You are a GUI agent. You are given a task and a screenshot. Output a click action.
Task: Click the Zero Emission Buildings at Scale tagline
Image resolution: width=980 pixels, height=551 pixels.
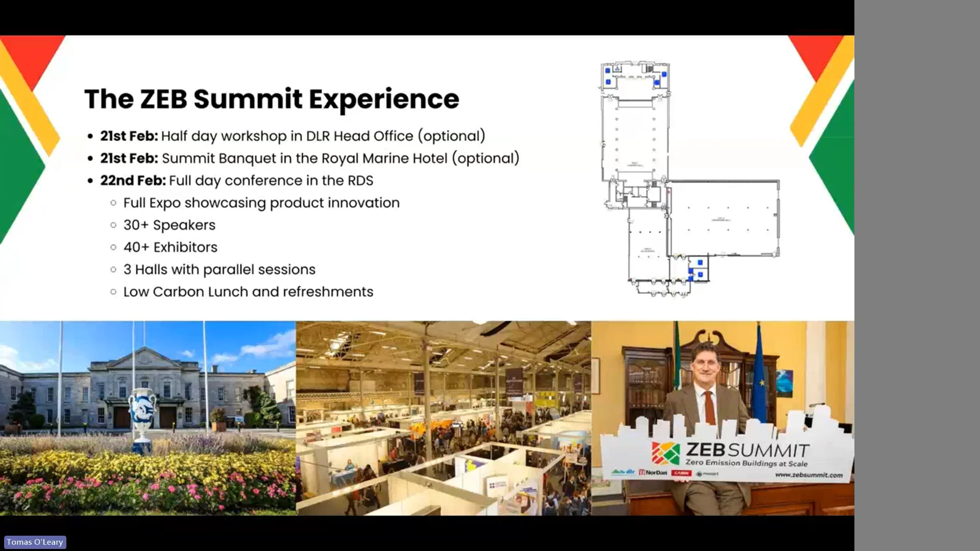tap(747, 462)
